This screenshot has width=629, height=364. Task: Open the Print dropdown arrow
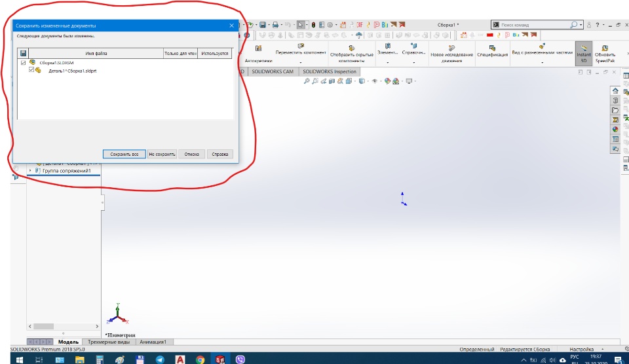(x=281, y=25)
